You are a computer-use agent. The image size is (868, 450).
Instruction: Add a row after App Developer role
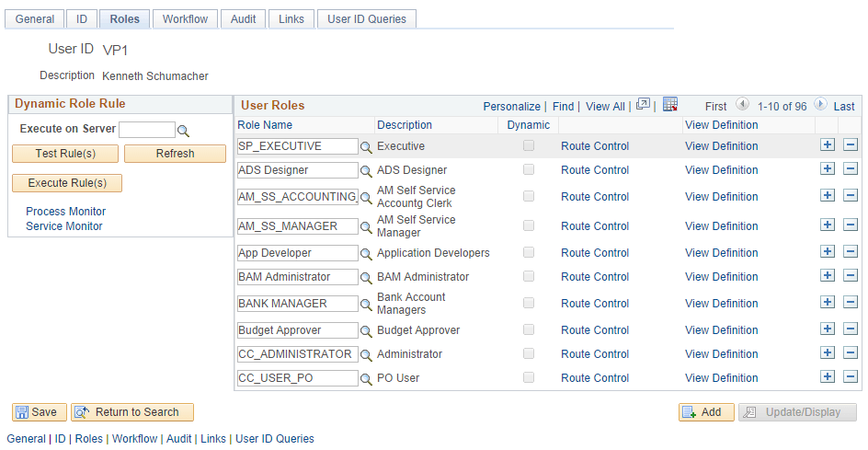[x=827, y=251]
